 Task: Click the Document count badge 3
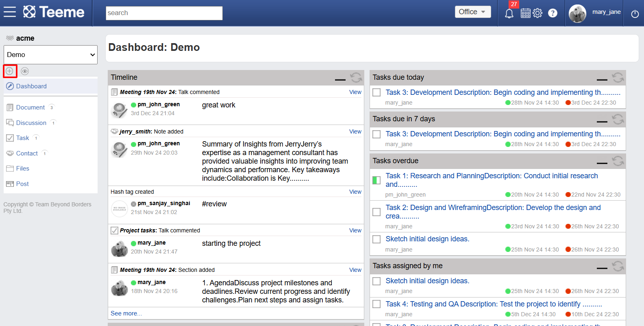point(51,107)
